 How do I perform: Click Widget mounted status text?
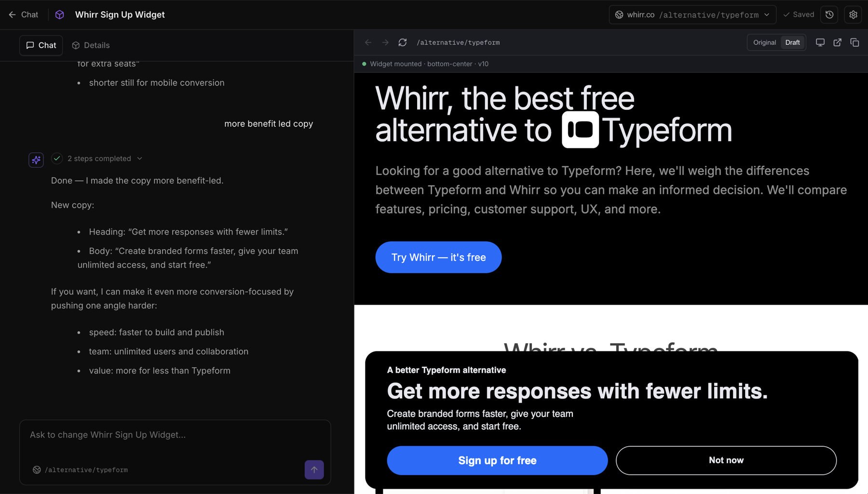[429, 64]
